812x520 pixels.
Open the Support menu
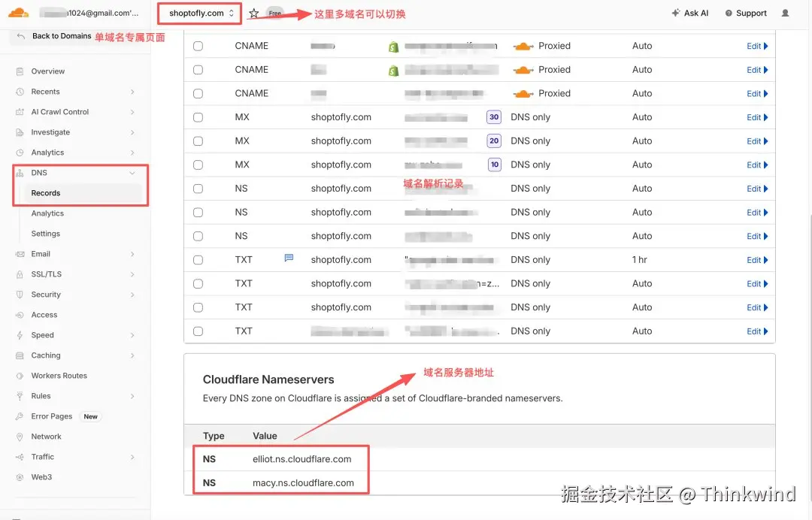746,13
